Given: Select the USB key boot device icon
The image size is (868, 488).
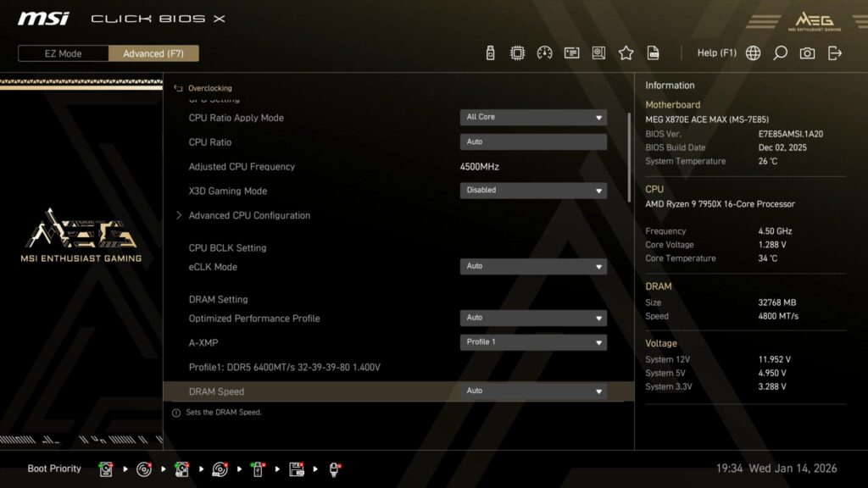Looking at the screenshot, I should click(258, 469).
